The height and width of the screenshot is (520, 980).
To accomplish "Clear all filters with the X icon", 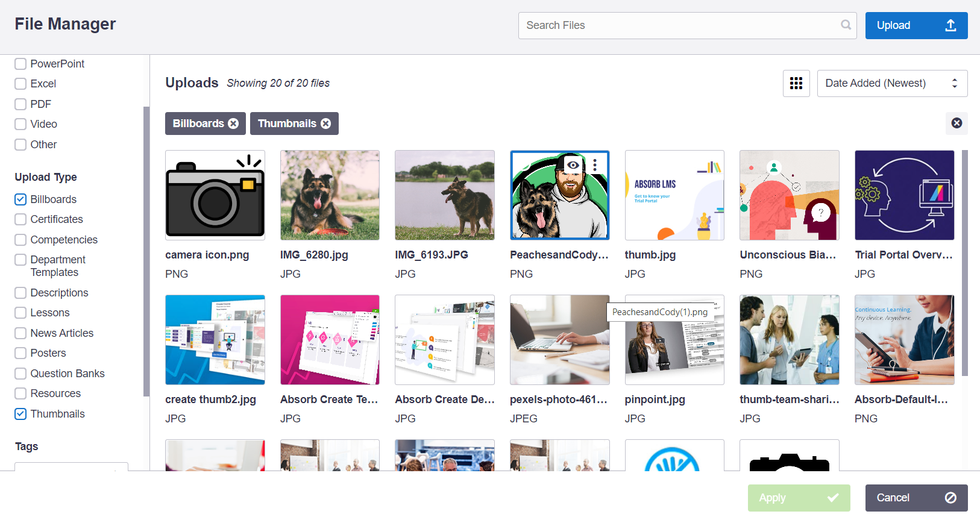I will 956,123.
